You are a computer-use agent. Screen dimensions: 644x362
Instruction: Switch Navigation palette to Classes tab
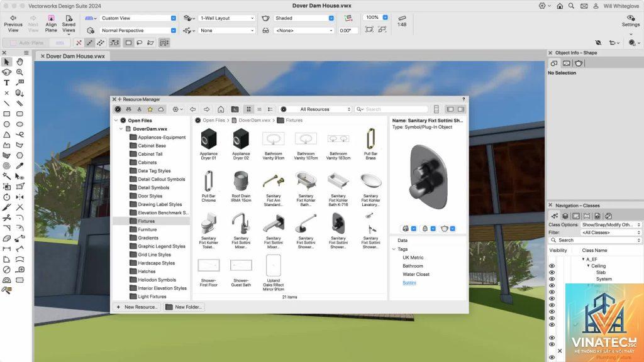tap(555, 216)
